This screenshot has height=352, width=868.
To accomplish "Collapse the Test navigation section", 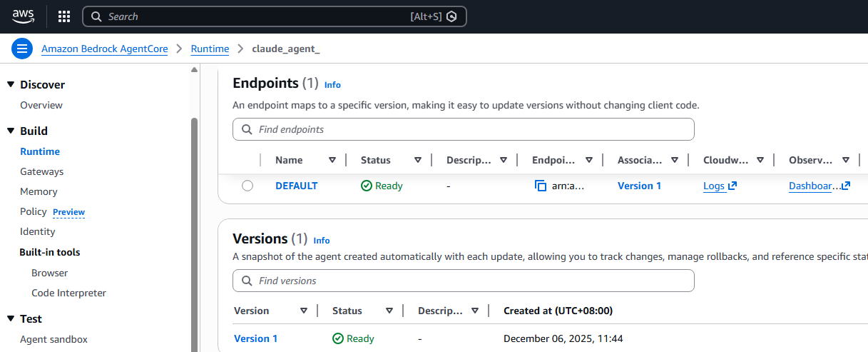I will pos(11,318).
